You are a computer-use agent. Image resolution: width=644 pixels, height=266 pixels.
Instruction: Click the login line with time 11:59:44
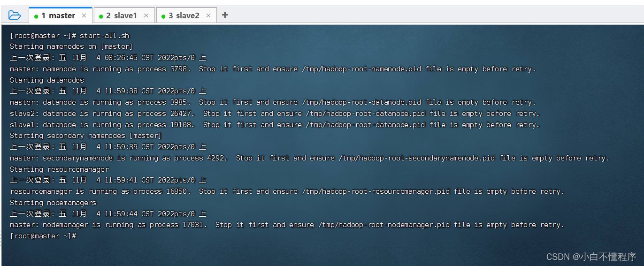pos(108,214)
